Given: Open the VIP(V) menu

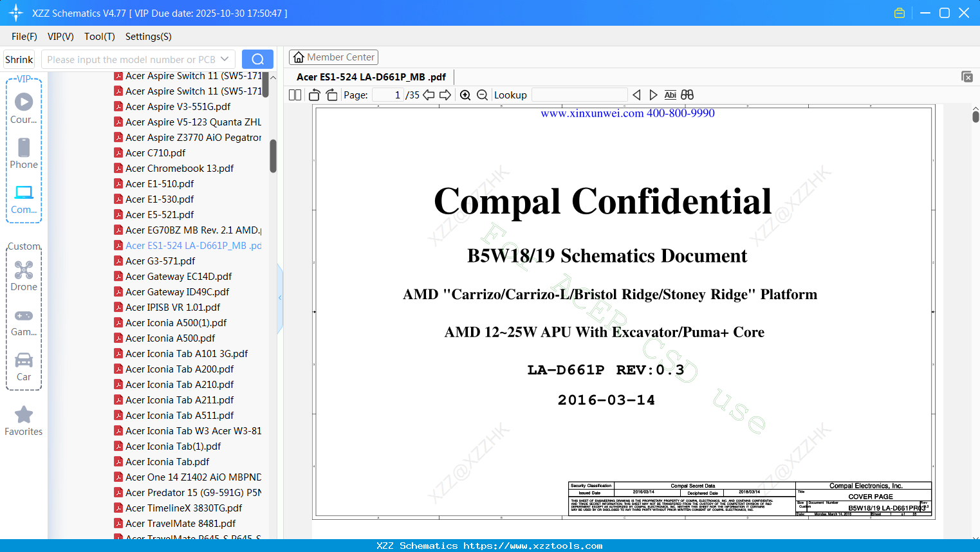Looking at the screenshot, I should (60, 37).
